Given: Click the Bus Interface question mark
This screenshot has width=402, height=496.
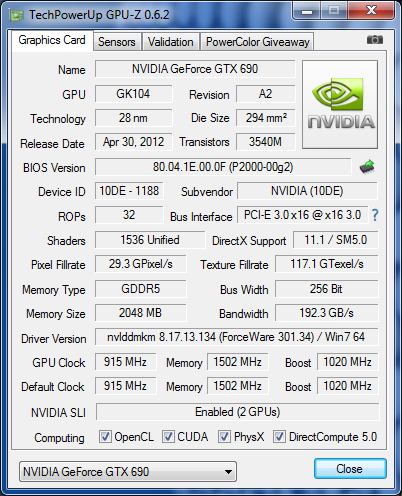Looking at the screenshot, I should coord(375,215).
